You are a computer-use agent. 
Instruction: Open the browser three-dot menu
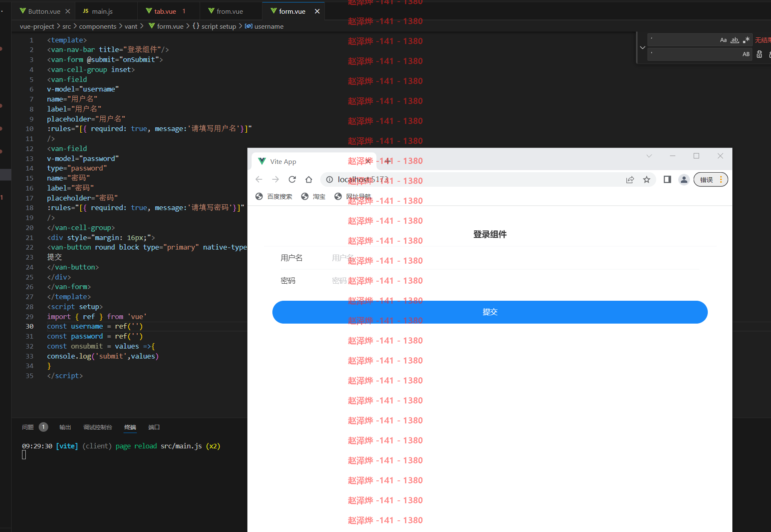tap(721, 179)
